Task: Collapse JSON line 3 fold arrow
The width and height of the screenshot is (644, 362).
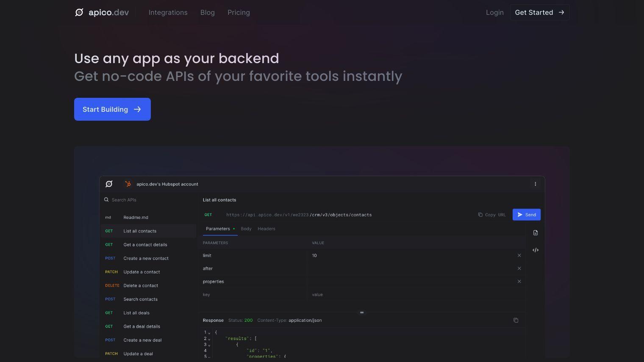Action: click(x=209, y=345)
